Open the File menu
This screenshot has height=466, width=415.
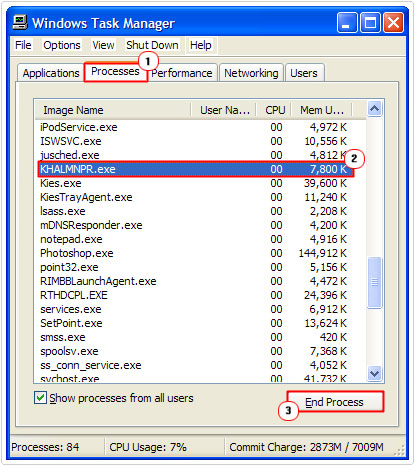click(23, 45)
